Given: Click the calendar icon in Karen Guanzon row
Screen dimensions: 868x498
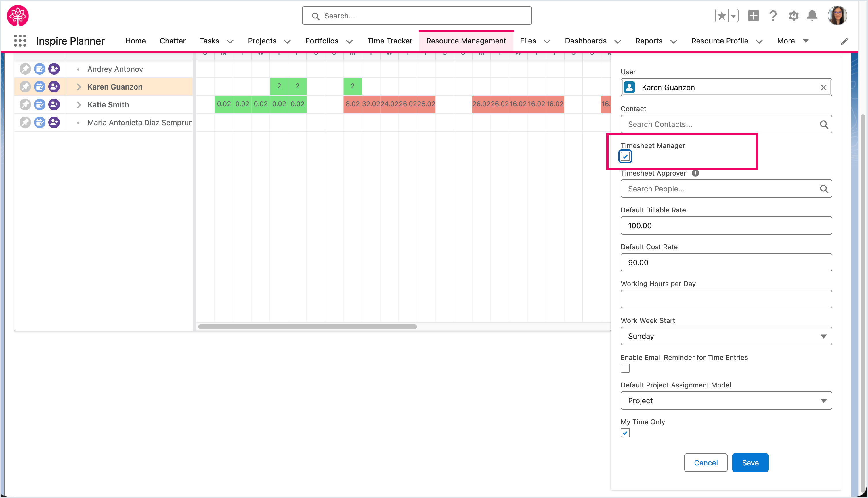Looking at the screenshot, I should [x=40, y=87].
